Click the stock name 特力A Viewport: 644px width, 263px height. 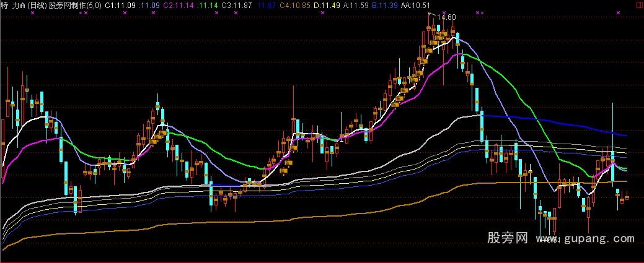pos(14,5)
